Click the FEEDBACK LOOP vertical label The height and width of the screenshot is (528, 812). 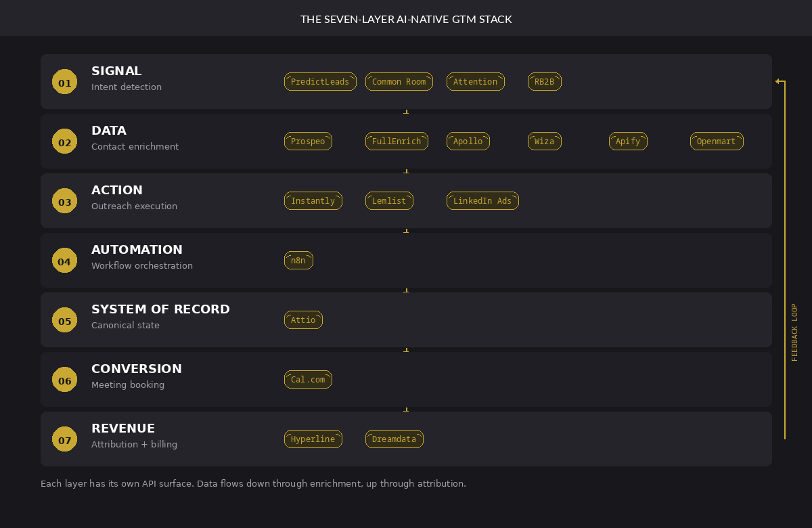[x=795, y=332]
